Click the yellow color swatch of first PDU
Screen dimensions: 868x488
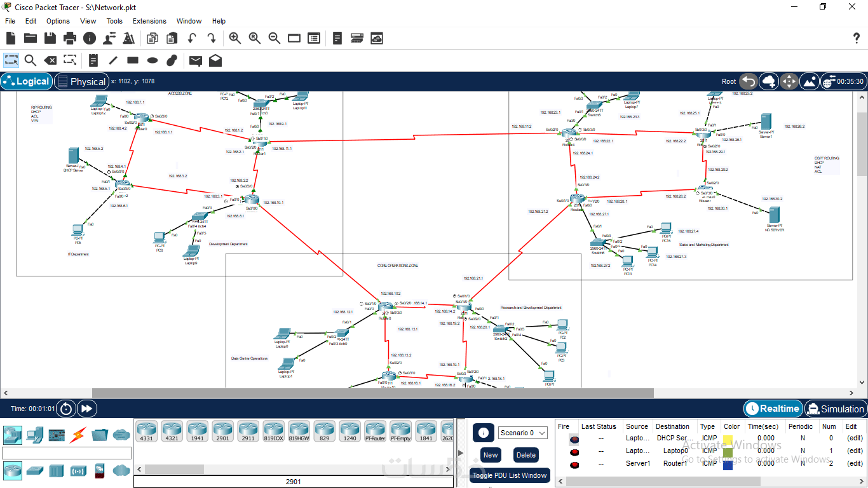(728, 438)
